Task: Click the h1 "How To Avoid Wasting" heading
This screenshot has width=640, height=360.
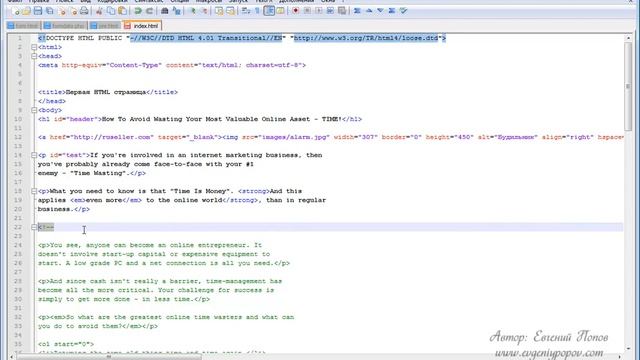Action: (x=200, y=119)
